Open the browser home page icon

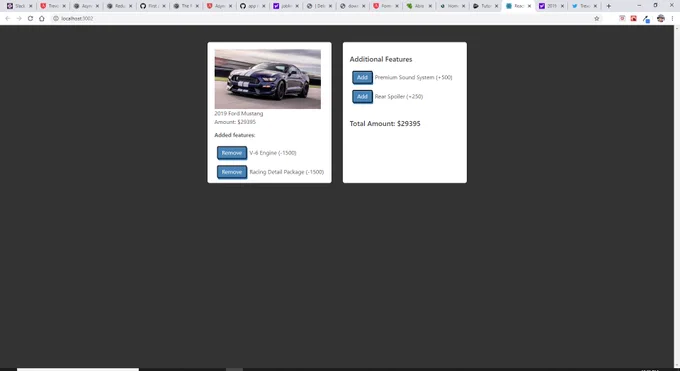[x=42, y=18]
